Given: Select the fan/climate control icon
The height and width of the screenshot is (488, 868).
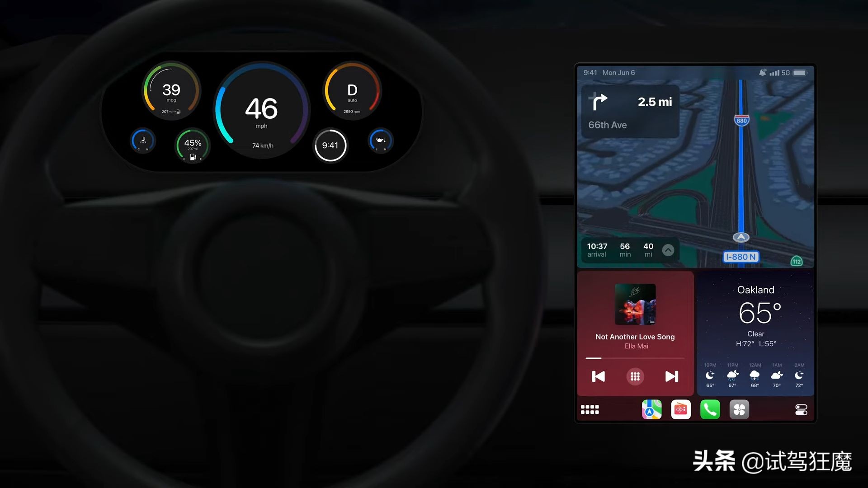Looking at the screenshot, I should [x=739, y=409].
